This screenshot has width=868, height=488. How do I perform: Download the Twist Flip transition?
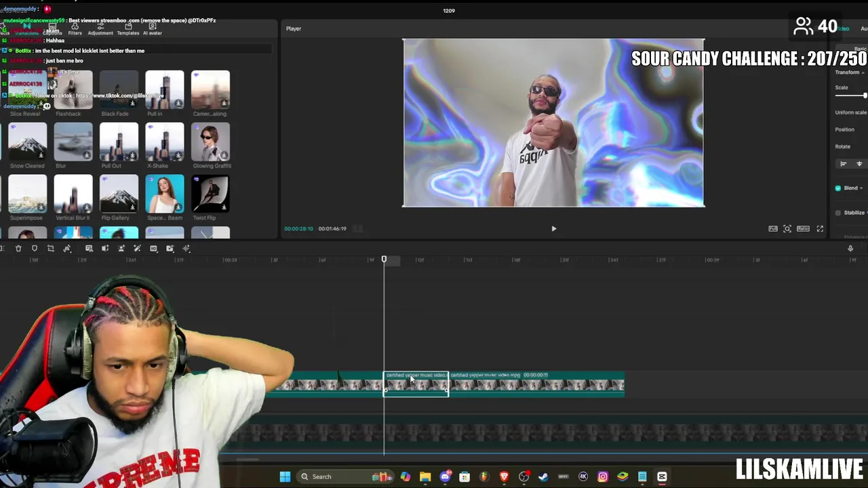tap(224, 207)
